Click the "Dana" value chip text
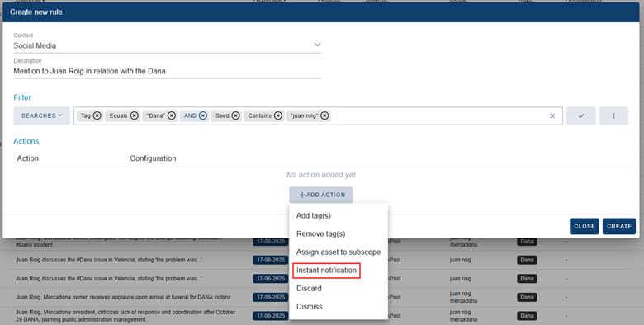 [x=156, y=115]
